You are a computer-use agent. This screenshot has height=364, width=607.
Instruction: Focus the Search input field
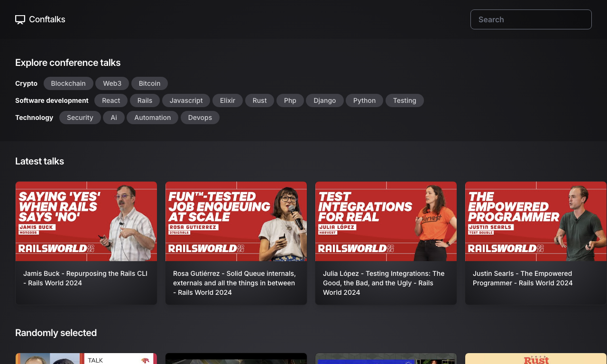tap(531, 19)
